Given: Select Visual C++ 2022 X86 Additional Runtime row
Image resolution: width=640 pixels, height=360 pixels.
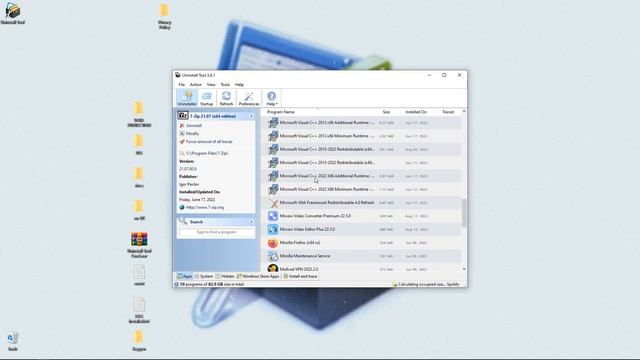Looking at the screenshot, I should pos(362,176).
